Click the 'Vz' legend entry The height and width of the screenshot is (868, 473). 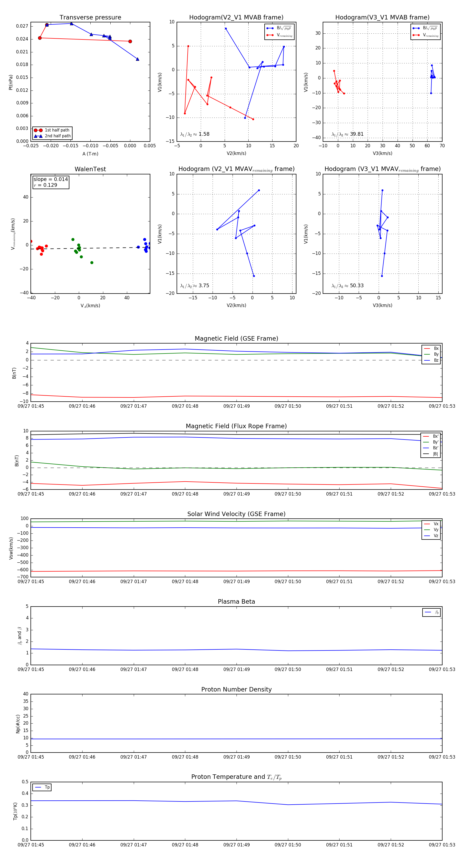[x=431, y=536]
